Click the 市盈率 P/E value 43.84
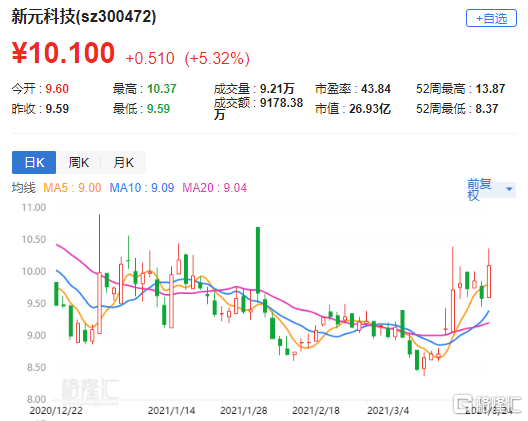 [x=376, y=89]
